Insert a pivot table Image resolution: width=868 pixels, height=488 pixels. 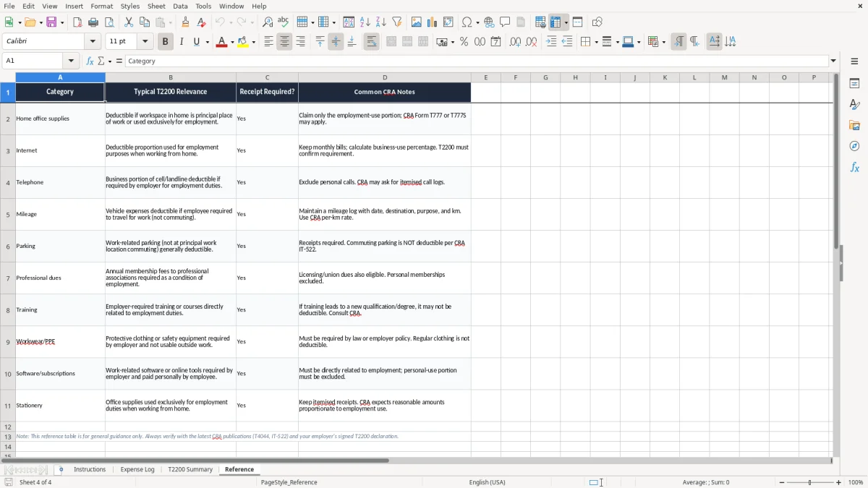point(448,22)
